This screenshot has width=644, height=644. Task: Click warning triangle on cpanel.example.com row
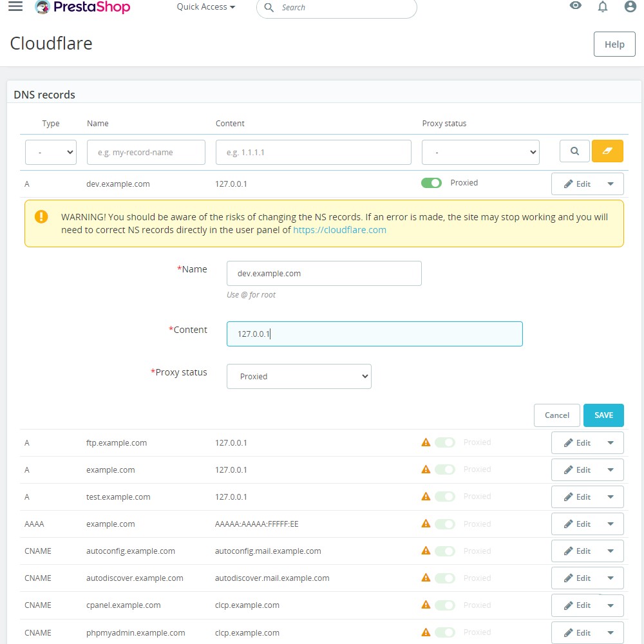pos(426,605)
